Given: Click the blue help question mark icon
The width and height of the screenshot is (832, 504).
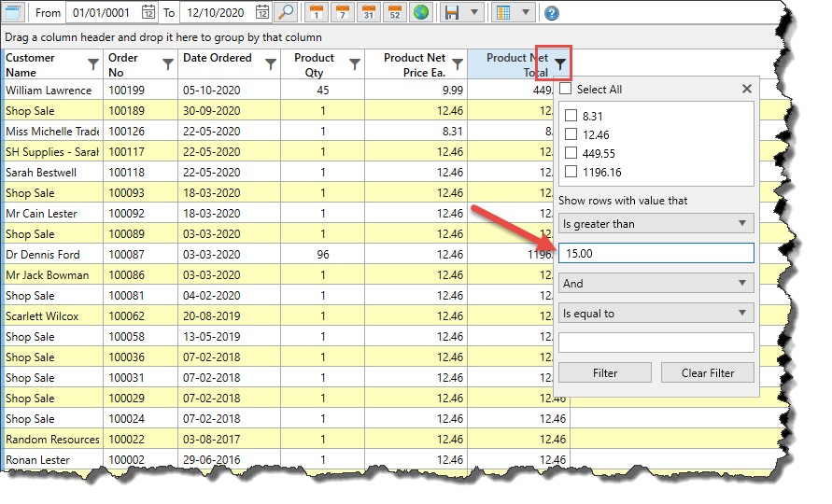Looking at the screenshot, I should coord(552,13).
